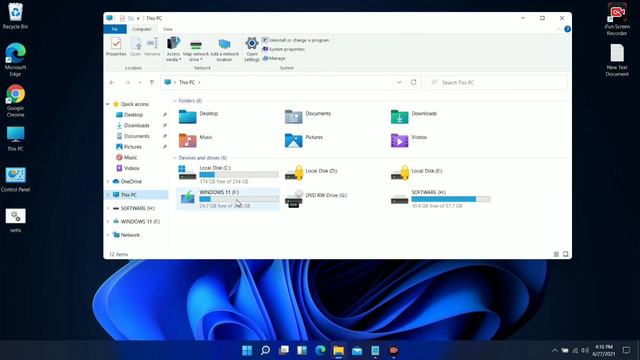Image resolution: width=640 pixels, height=360 pixels.
Task: Select the SOFTWARE (H:) drive
Action: [440, 199]
